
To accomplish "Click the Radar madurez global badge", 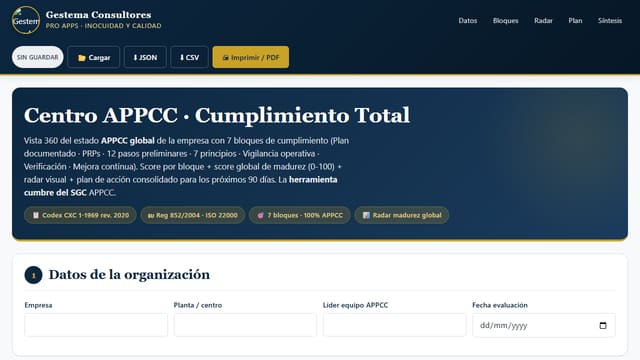I will (402, 215).
